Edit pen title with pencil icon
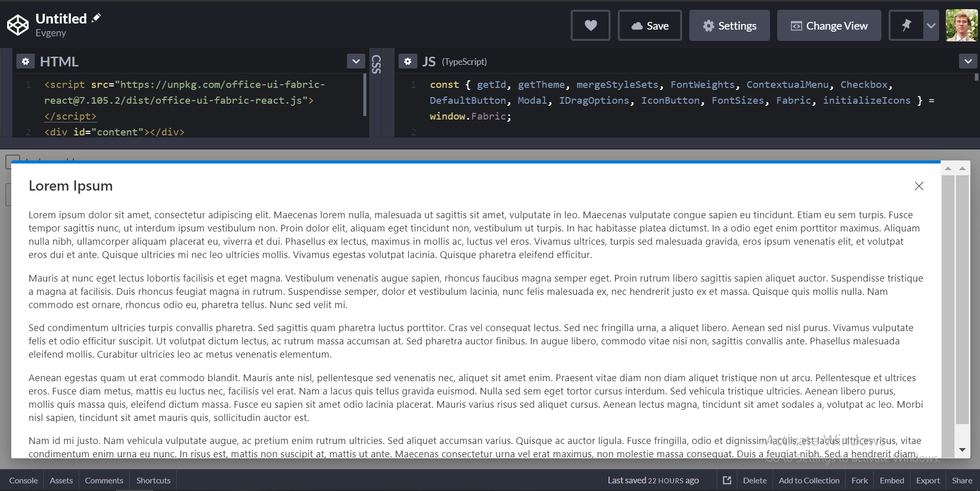Screen dimensions: 980x491 click(96, 18)
